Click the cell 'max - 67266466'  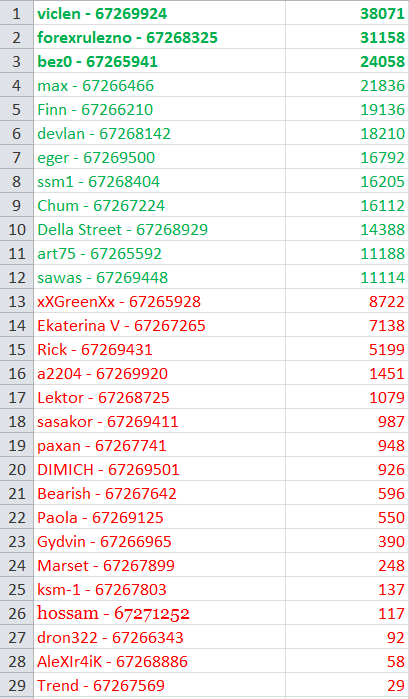point(159,85)
